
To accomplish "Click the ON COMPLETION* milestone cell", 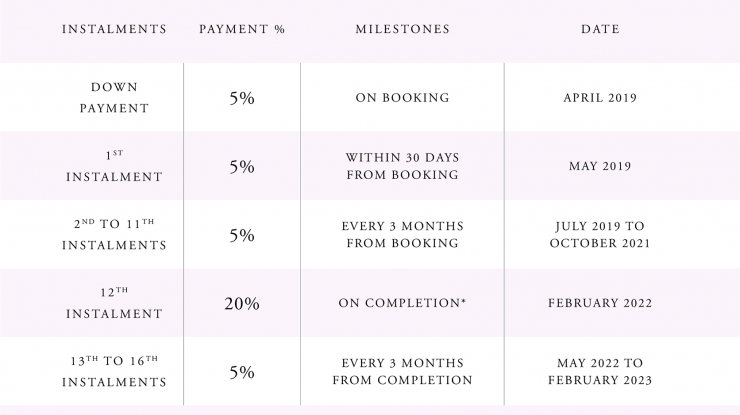I will click(x=402, y=303).
